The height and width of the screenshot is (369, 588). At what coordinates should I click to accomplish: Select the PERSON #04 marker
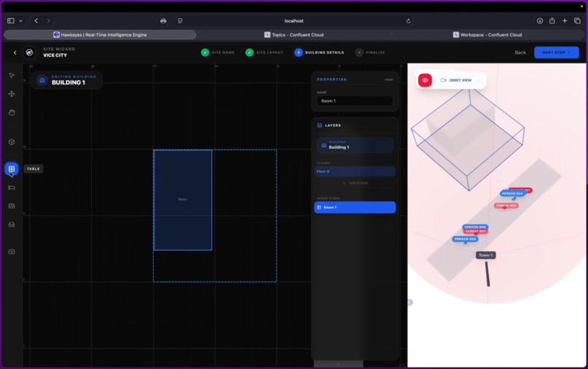(x=512, y=193)
